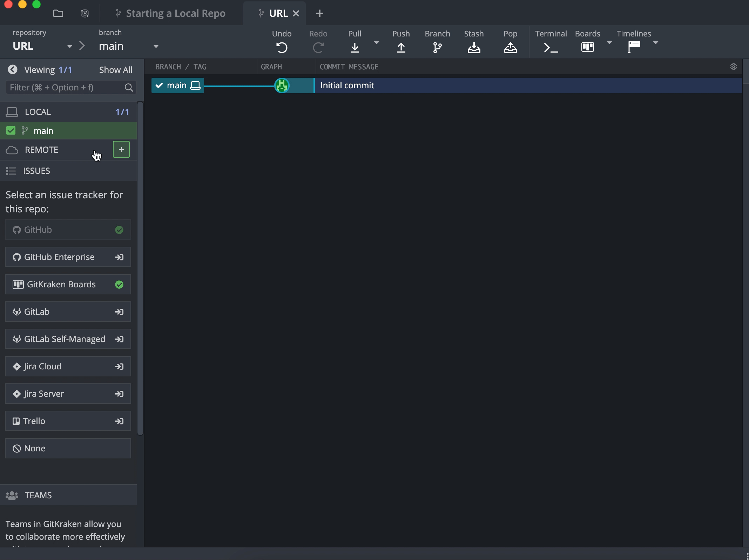Viewport: 749px width, 560px height.
Task: Create a new branch with Branch icon
Action: coord(437,47)
